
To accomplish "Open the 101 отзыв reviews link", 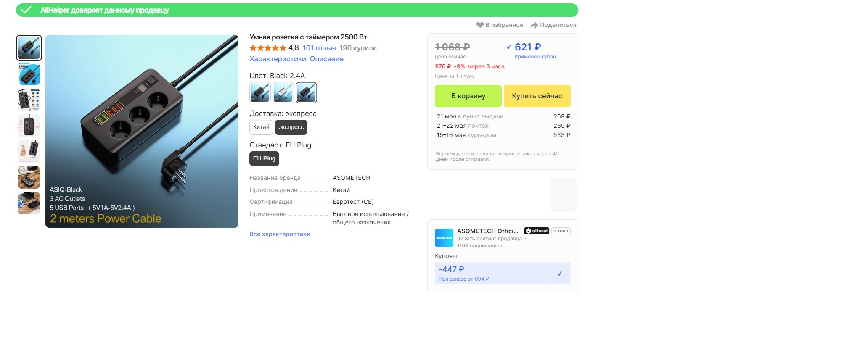I will click(x=319, y=48).
